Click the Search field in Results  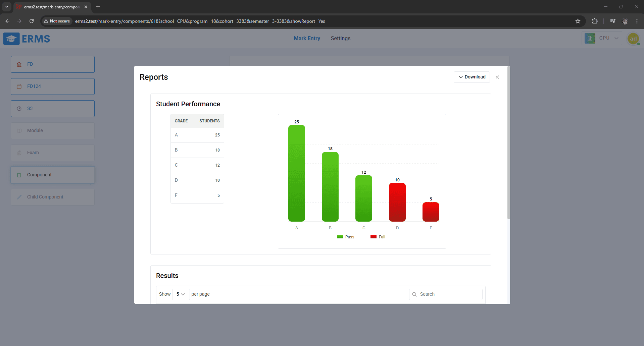coord(445,294)
